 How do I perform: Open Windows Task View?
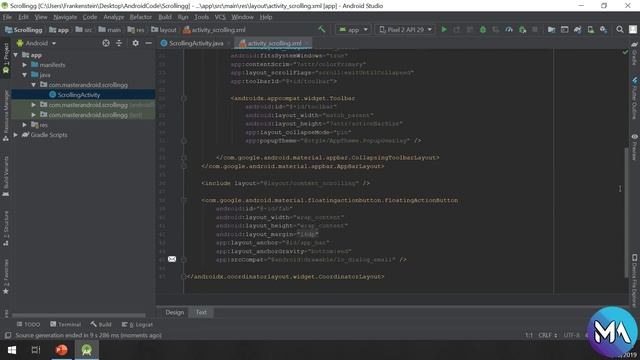[x=36, y=350]
